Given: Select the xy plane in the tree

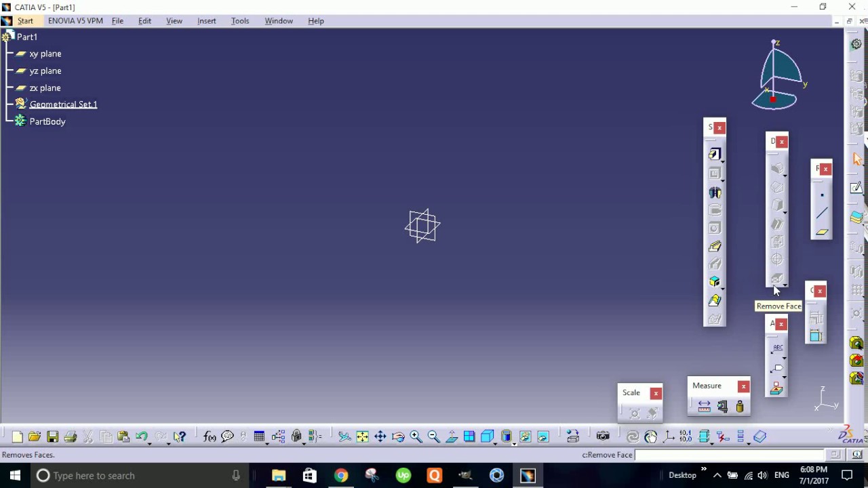Looking at the screenshot, I should (45, 54).
